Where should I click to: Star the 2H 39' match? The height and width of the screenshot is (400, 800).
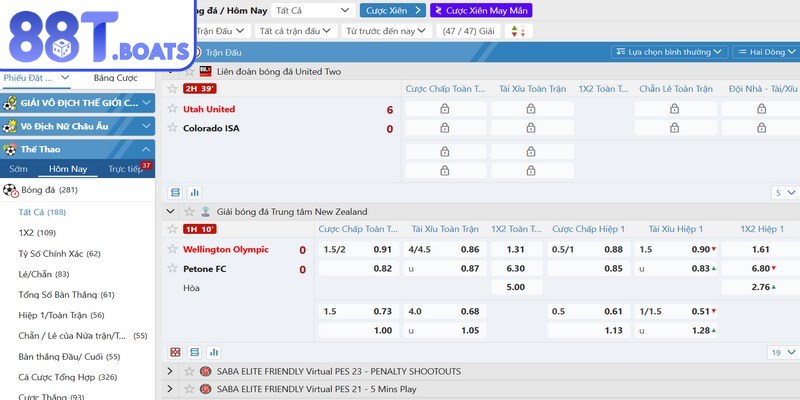click(172, 89)
